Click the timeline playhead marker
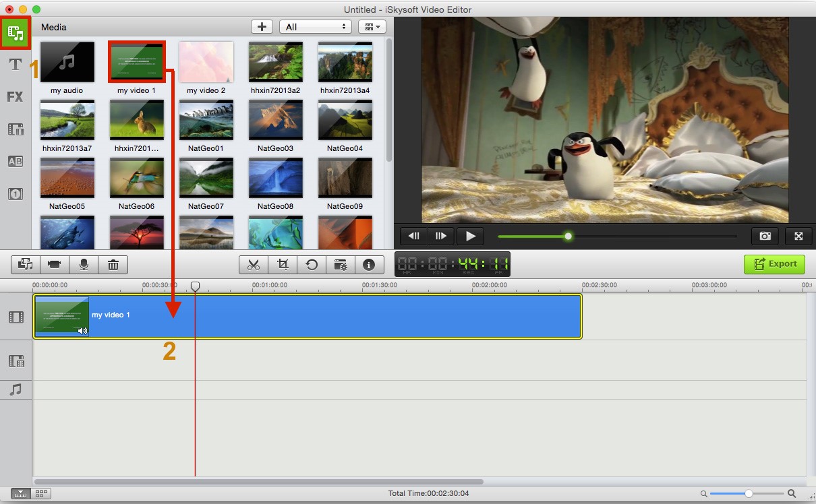Image resolution: width=816 pixels, height=504 pixels. click(195, 286)
